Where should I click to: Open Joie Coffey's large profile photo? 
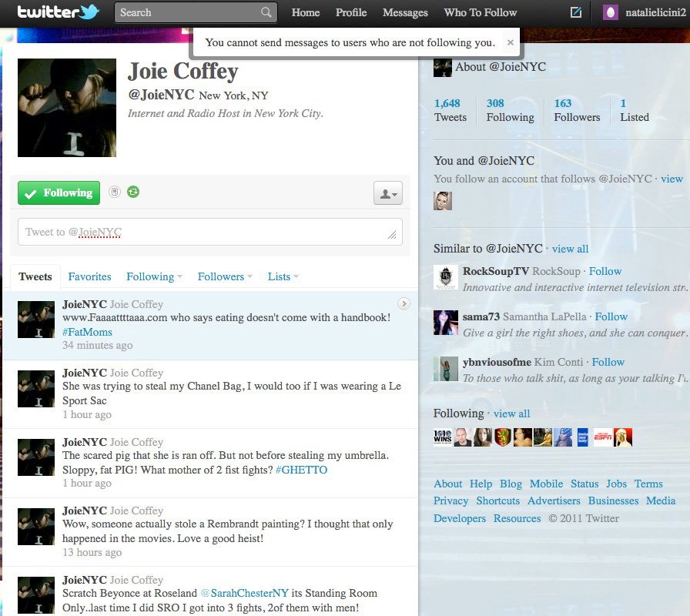pyautogui.click(x=67, y=108)
